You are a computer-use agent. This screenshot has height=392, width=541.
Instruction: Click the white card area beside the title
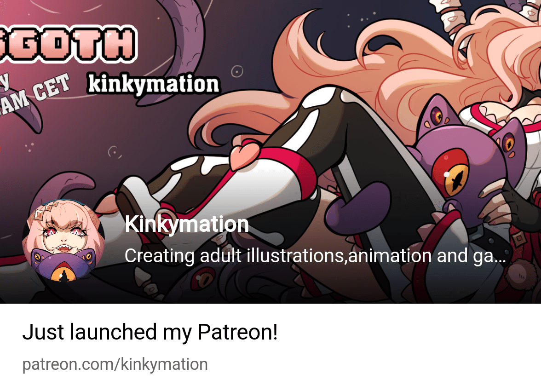point(407,332)
